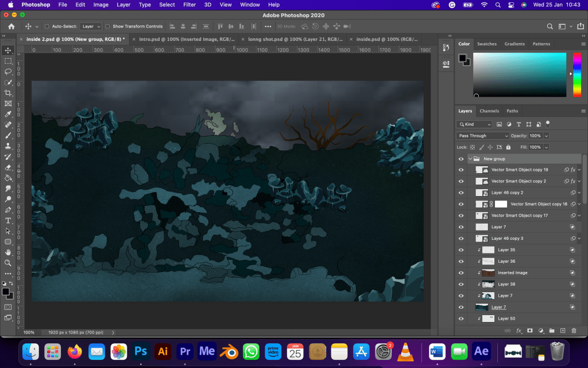
Task: Add a layer mask from panel footer
Action: click(529, 331)
